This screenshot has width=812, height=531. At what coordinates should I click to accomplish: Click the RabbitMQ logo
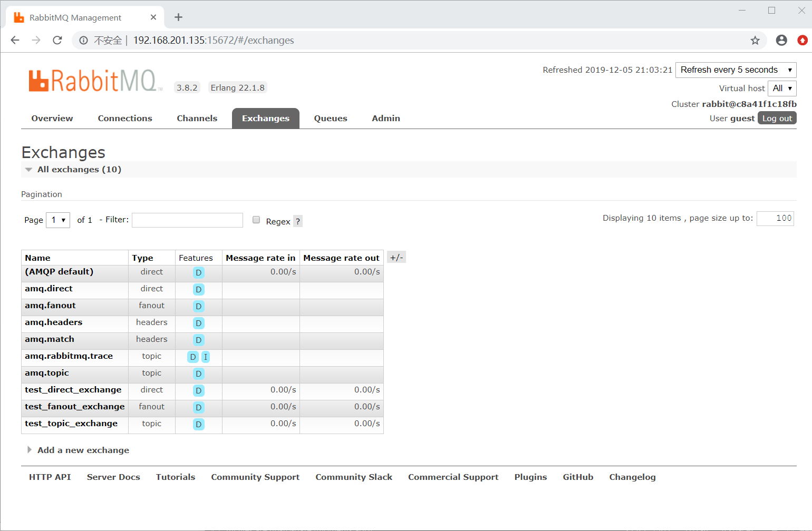95,81
